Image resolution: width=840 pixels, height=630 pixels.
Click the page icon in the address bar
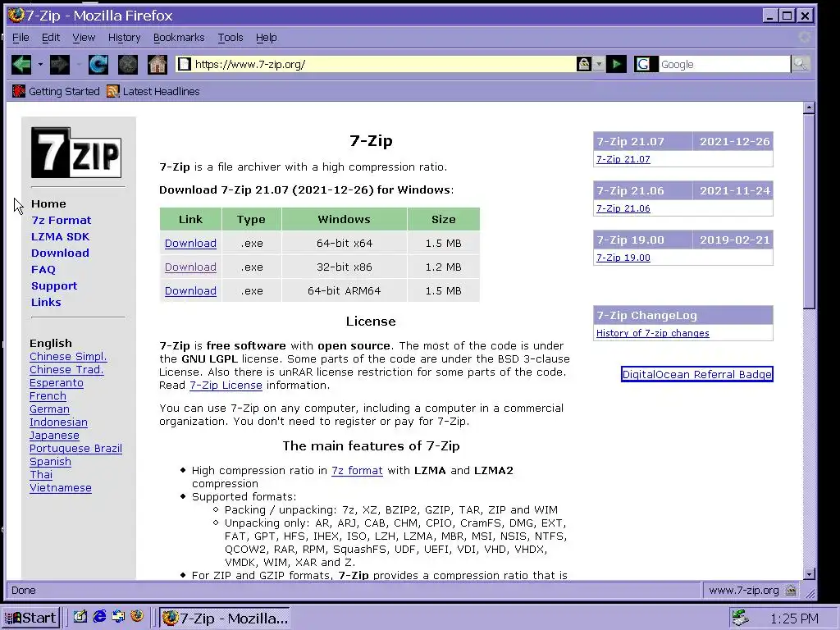[x=185, y=64]
